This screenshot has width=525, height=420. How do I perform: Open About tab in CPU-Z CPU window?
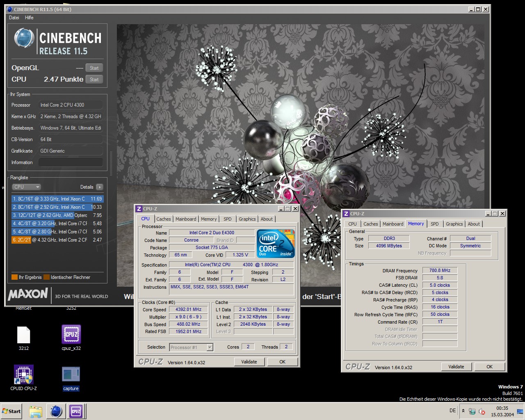[x=267, y=219]
